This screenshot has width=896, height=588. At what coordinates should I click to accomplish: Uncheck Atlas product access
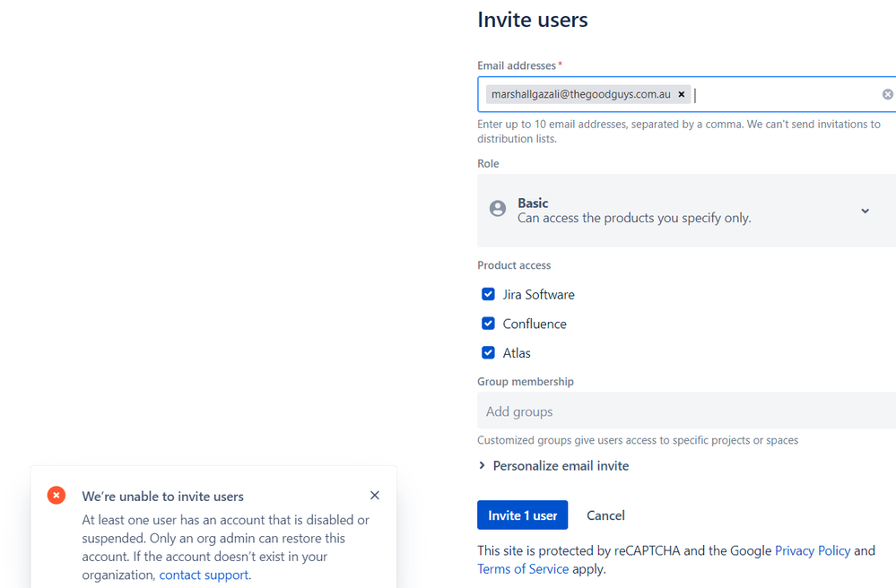click(488, 352)
